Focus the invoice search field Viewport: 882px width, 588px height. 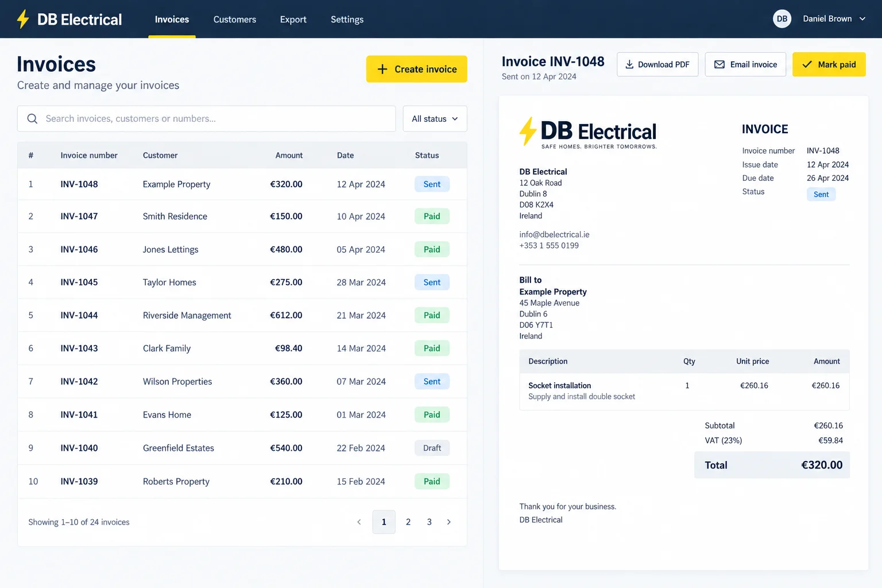click(207, 119)
